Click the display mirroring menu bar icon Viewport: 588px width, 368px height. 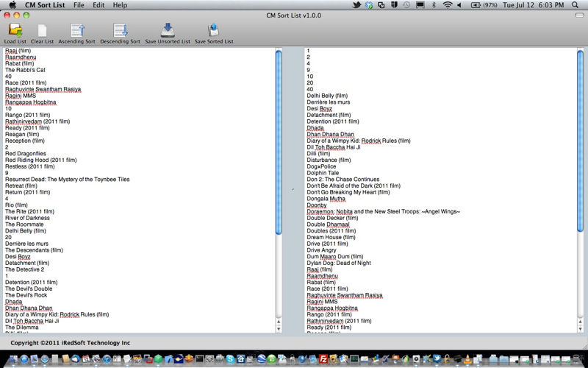(420, 5)
